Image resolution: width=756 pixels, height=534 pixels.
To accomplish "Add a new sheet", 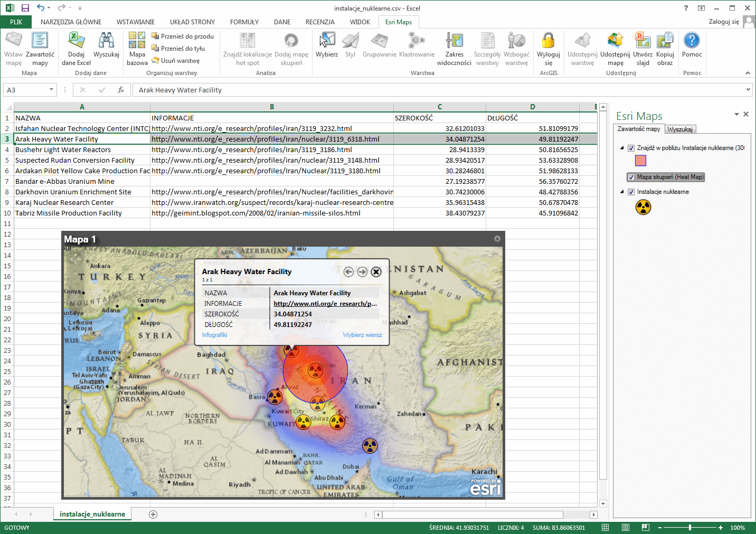I will [x=153, y=514].
